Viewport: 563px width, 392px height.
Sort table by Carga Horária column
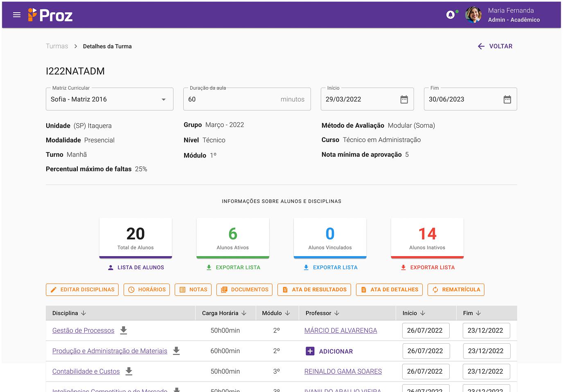[x=244, y=313]
